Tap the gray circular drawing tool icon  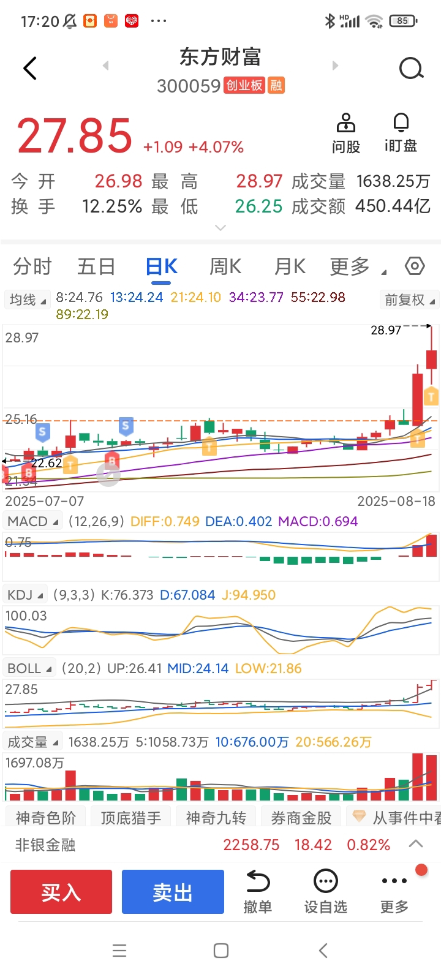[108, 475]
